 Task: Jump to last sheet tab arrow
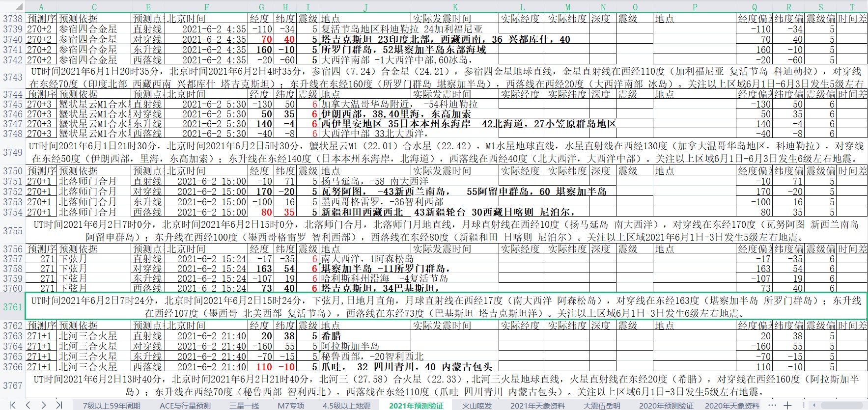pos(59,405)
